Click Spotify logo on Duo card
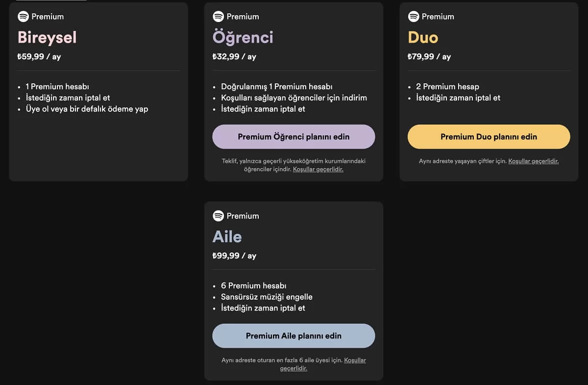Image resolution: width=588 pixels, height=385 pixels. [414, 16]
